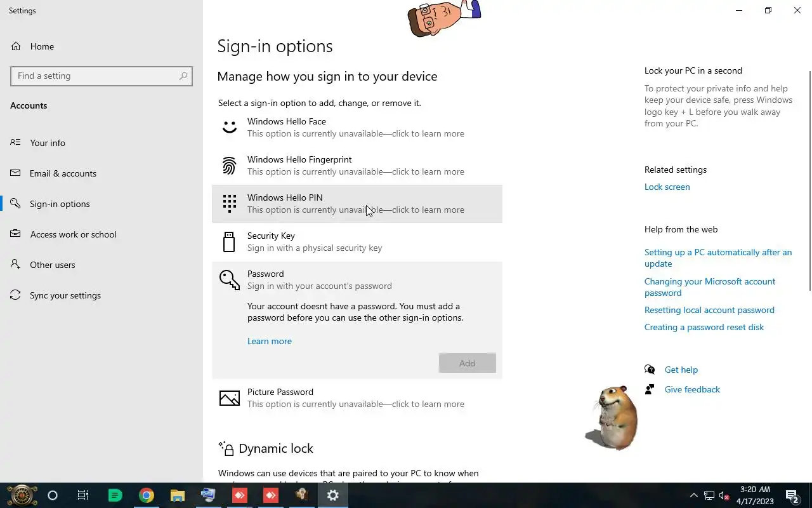This screenshot has width=812, height=508.
Task: Open the second red taskbar app
Action: point(271,495)
